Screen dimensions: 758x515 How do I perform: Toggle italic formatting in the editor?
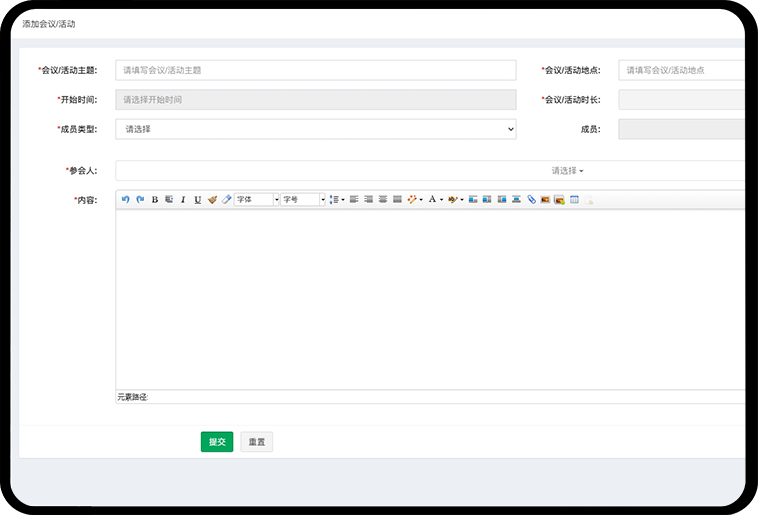pos(183,200)
